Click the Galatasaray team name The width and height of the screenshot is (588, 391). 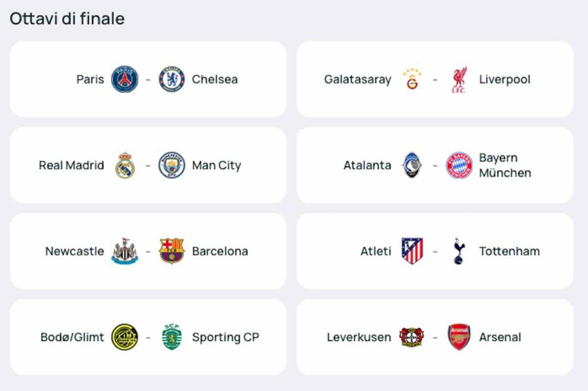coord(357,79)
